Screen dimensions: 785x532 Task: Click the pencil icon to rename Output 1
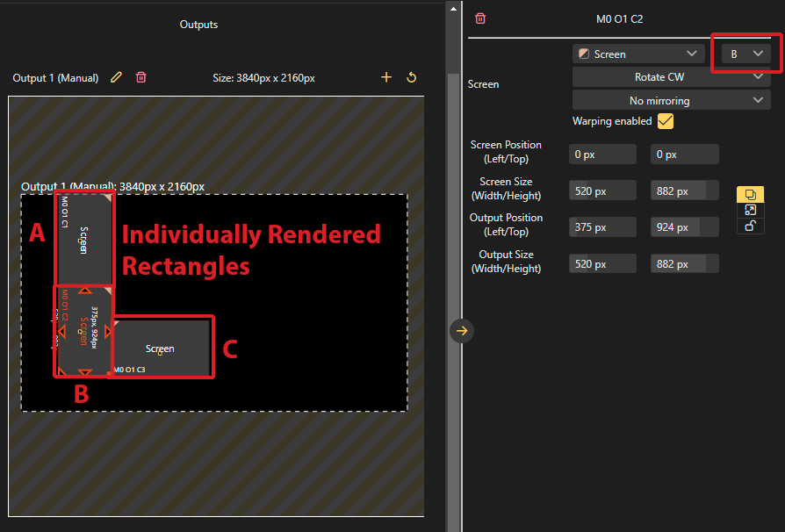click(117, 77)
